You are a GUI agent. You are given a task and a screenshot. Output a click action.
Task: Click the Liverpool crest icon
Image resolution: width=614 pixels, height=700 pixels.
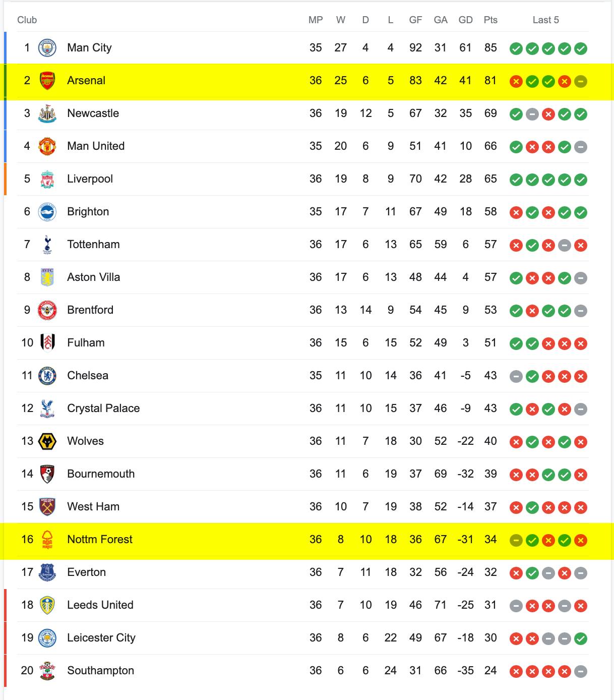47,179
